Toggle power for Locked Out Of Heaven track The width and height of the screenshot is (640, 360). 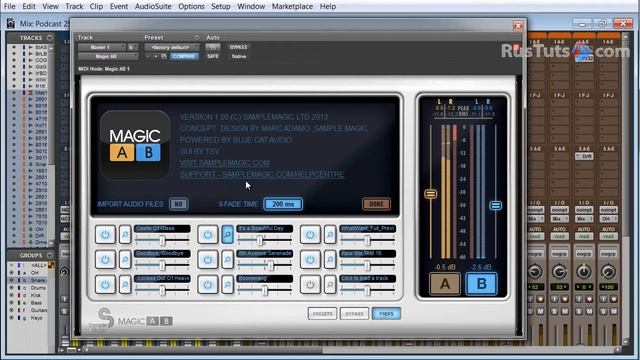[x=105, y=285]
